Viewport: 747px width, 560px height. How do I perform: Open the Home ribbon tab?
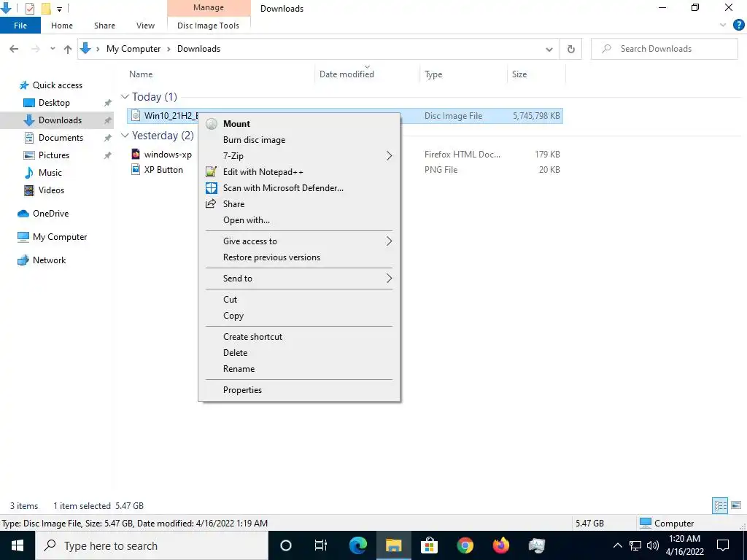point(62,26)
